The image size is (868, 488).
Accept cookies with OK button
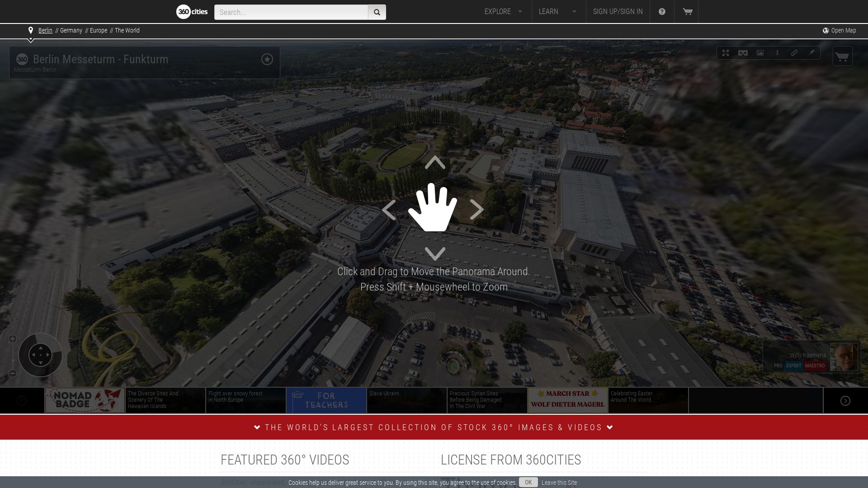click(x=528, y=483)
